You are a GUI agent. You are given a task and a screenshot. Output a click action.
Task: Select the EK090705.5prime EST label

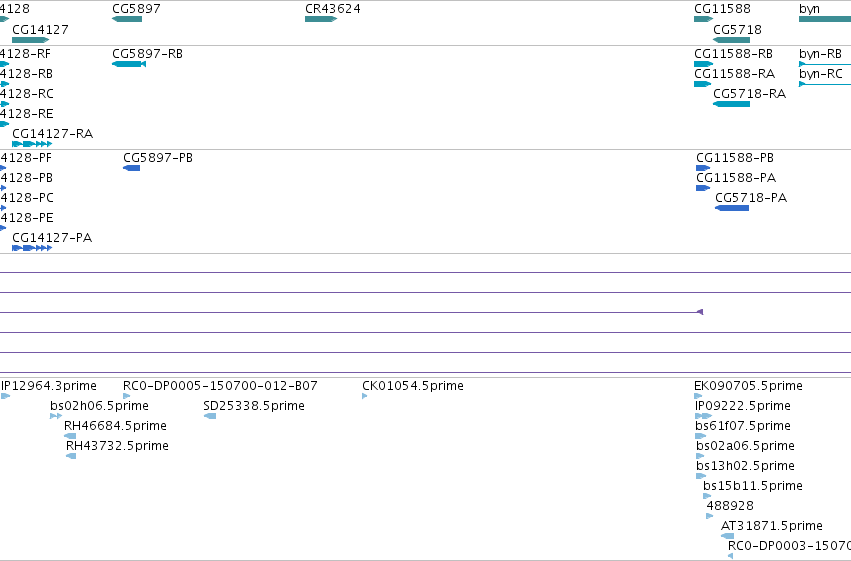748,386
